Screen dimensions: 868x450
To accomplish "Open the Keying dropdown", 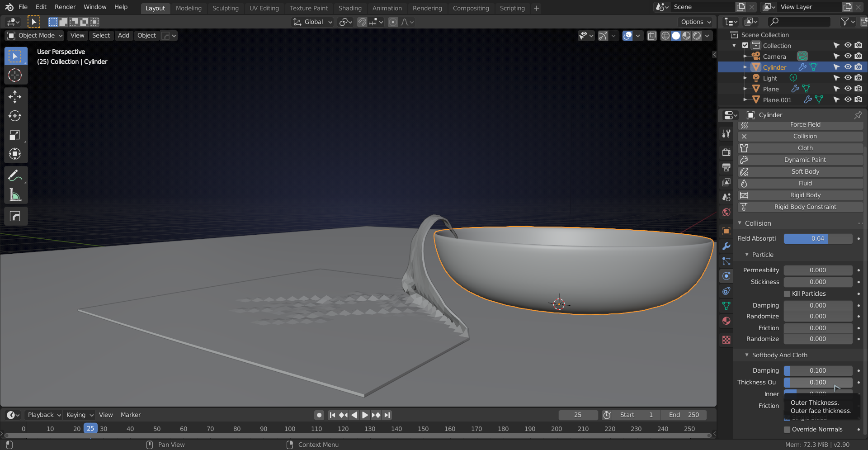I will pos(80,415).
